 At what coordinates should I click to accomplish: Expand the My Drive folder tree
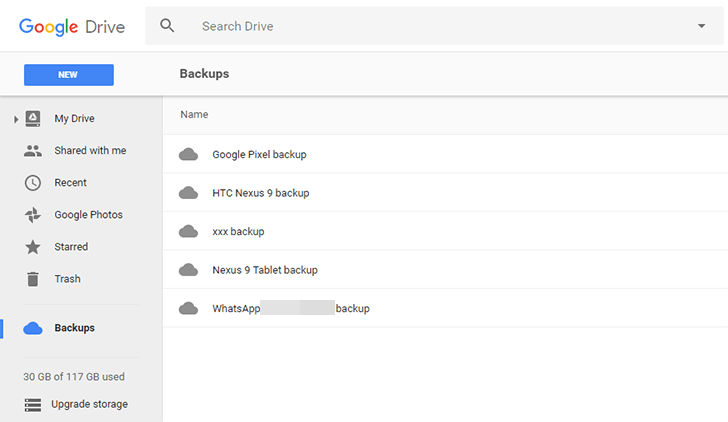tap(16, 120)
